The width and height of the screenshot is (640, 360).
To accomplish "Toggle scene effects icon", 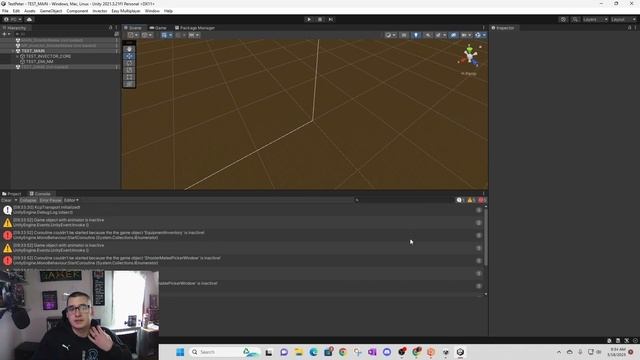I will (440, 35).
